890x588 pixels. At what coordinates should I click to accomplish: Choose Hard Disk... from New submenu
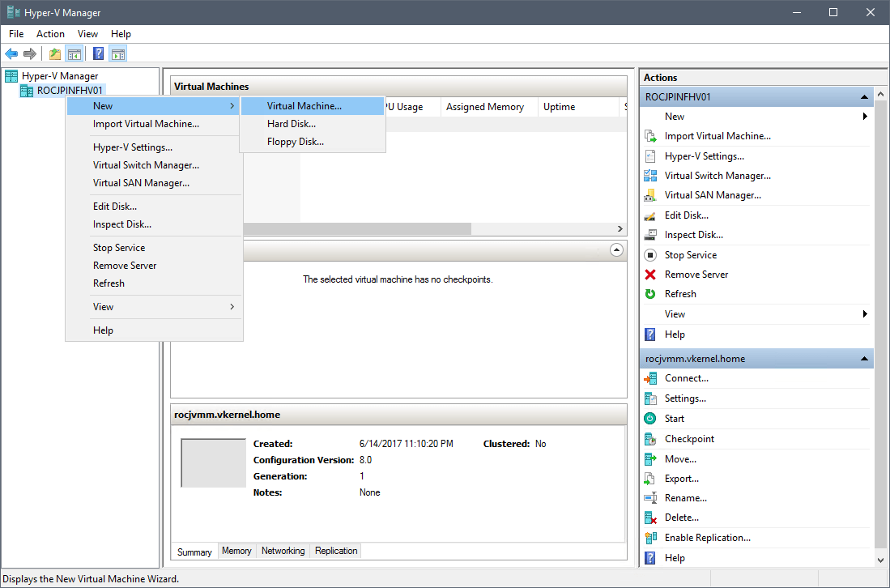313,124
